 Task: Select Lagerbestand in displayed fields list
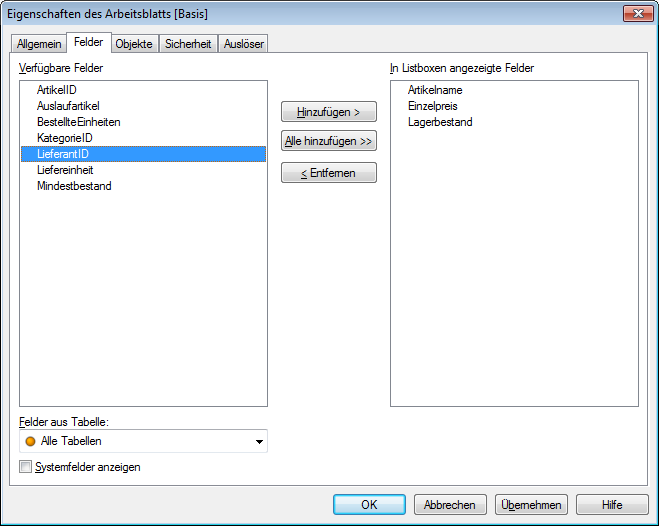pyautogui.click(x=440, y=122)
